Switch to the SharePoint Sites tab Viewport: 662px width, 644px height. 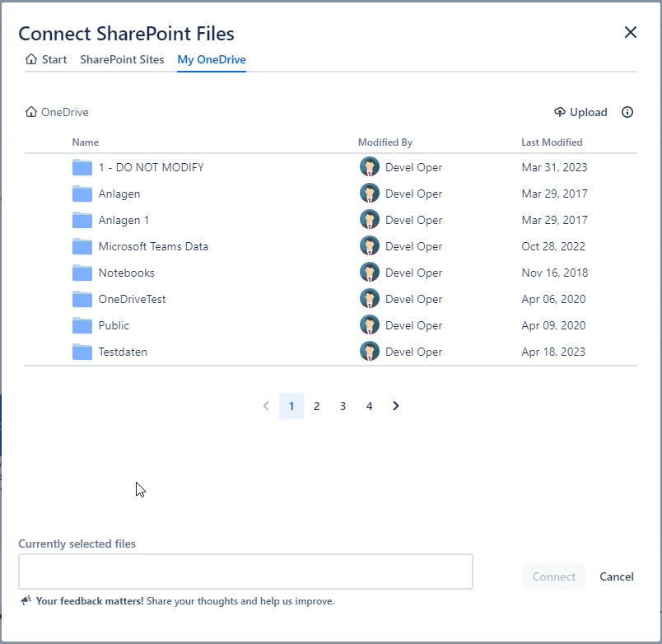pos(122,59)
